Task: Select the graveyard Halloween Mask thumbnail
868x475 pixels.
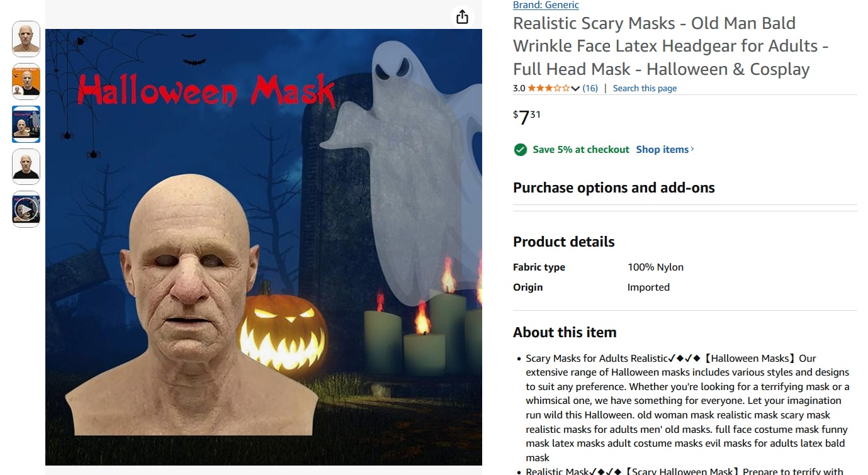Action: (26, 124)
